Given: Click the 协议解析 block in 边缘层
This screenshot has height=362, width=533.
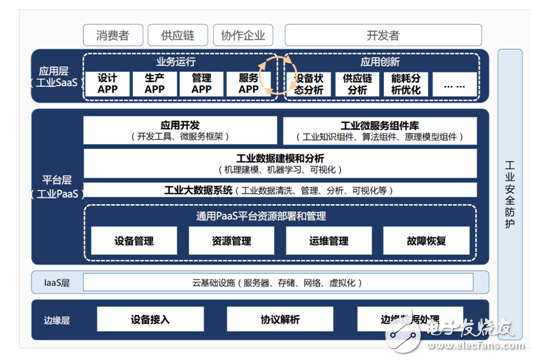Looking at the screenshot, I should point(280,319).
